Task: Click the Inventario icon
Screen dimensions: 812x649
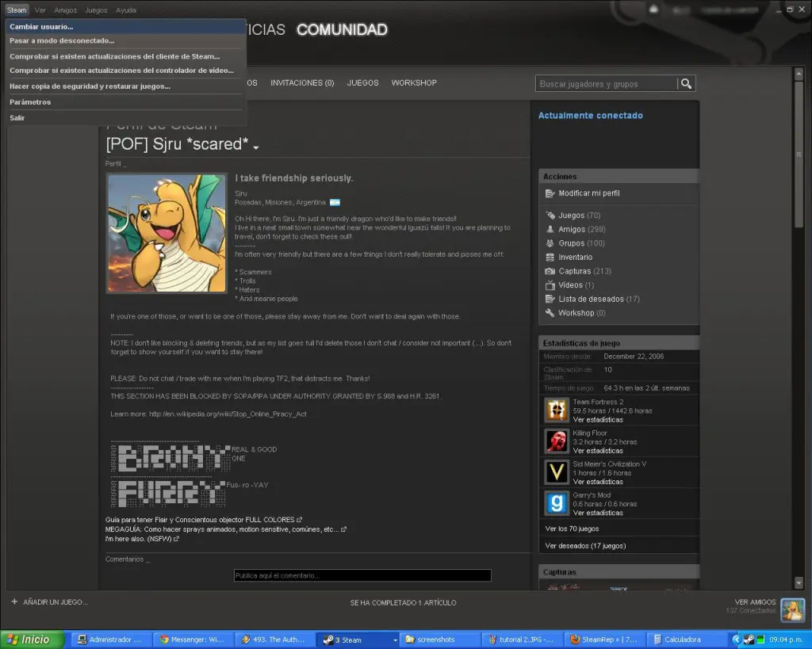Action: click(x=550, y=258)
